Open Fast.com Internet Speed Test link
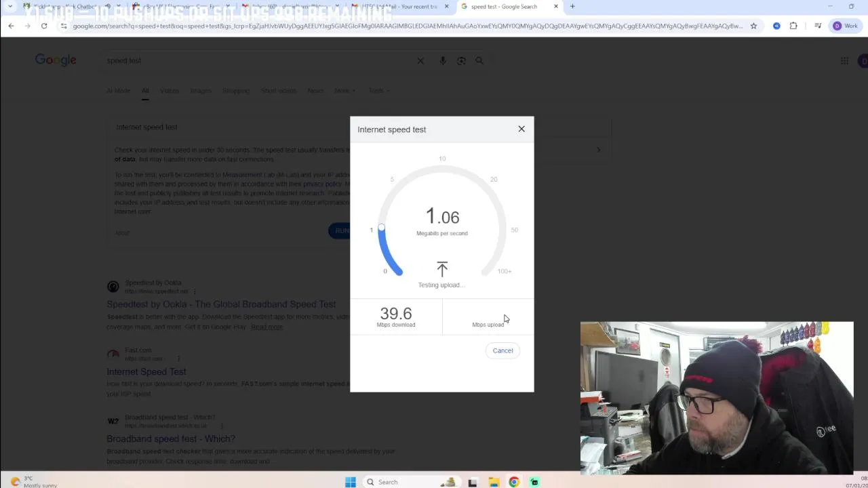 coord(146,371)
